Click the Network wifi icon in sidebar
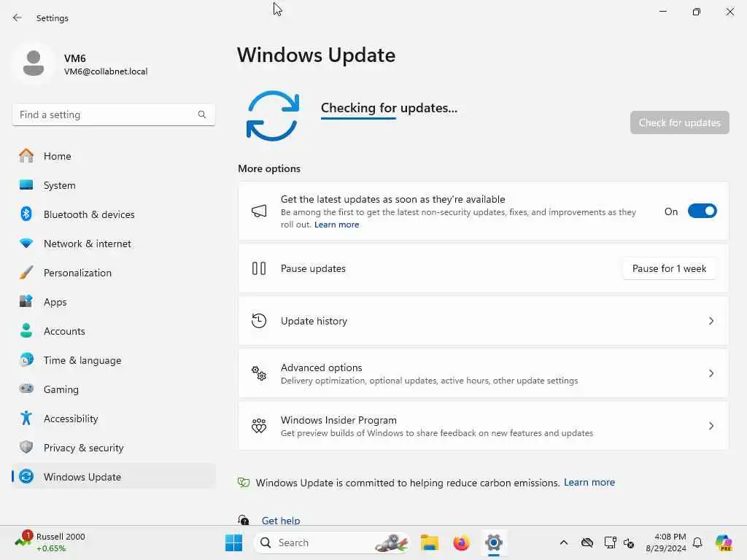 point(26,244)
